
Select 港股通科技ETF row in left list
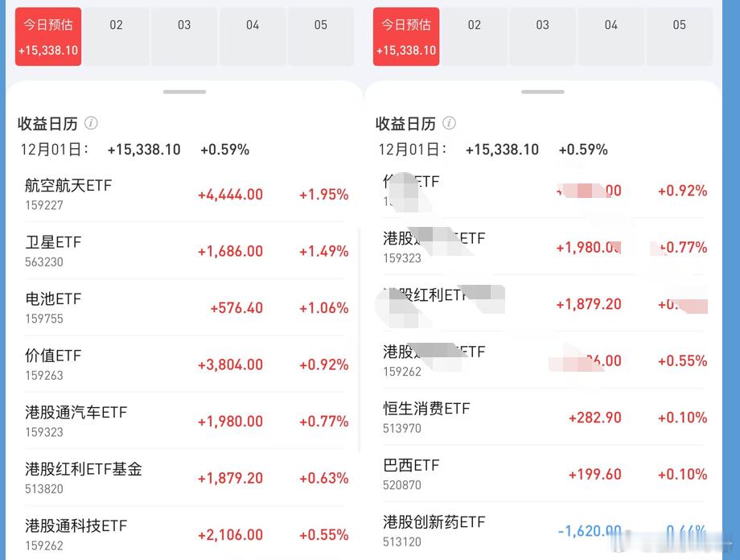pos(185,533)
